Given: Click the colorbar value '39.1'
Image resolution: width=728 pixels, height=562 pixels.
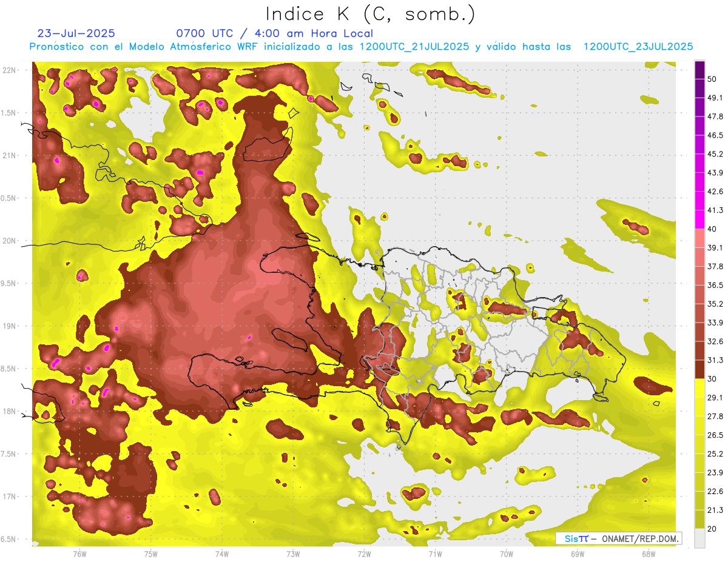Looking at the screenshot, I should 715,247.
